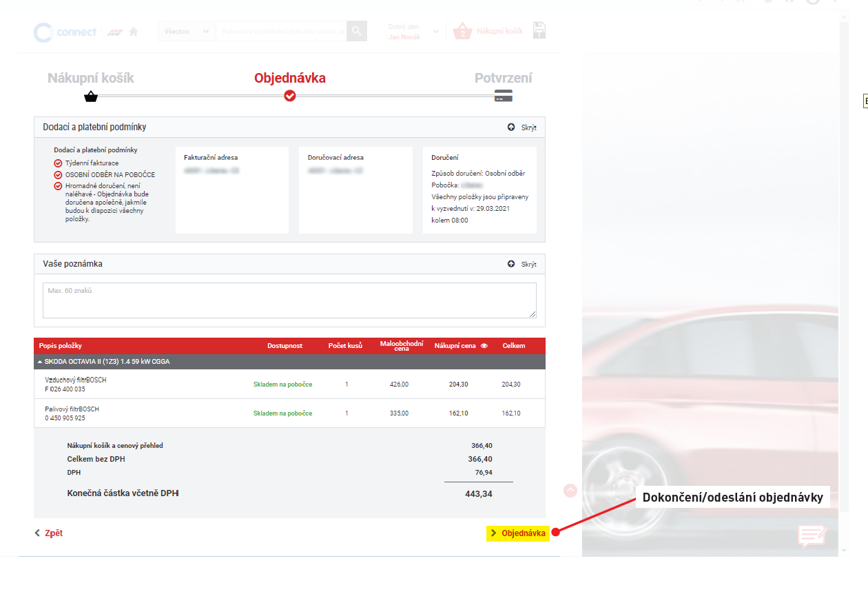The height and width of the screenshot is (594, 868).
Task: Toggle the Týdenní fakturace option
Action: point(58,163)
